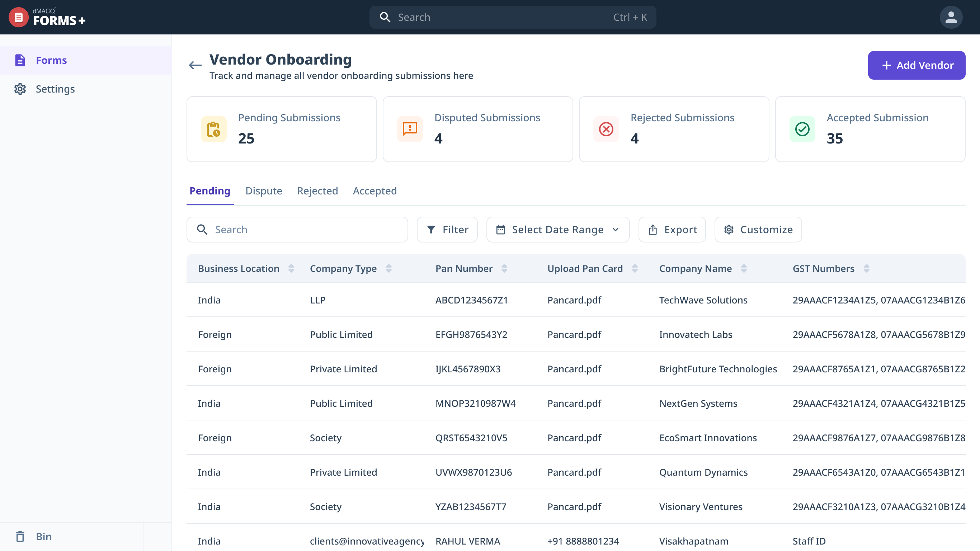Click the dMACQ Forms+ logo
Image resolution: width=980 pixels, height=551 pixels.
point(47,17)
